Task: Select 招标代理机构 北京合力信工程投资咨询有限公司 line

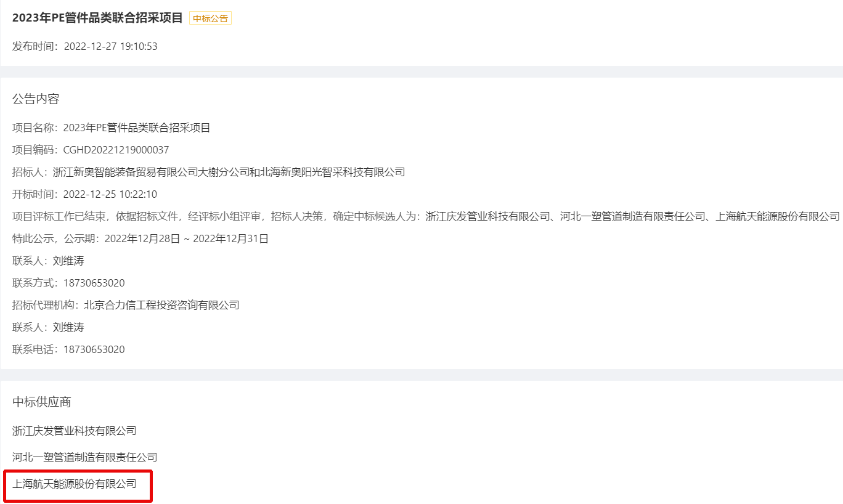Action: click(126, 305)
